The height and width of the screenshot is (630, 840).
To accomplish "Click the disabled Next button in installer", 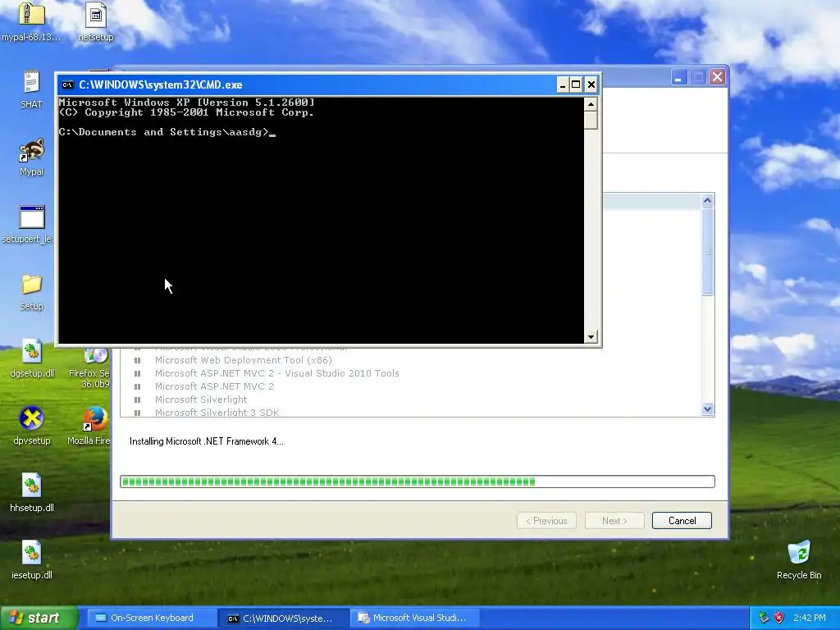I will click(614, 521).
